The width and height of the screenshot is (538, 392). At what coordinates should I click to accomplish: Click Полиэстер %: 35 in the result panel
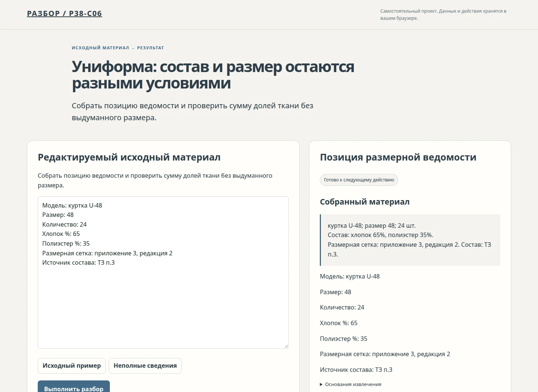click(343, 339)
